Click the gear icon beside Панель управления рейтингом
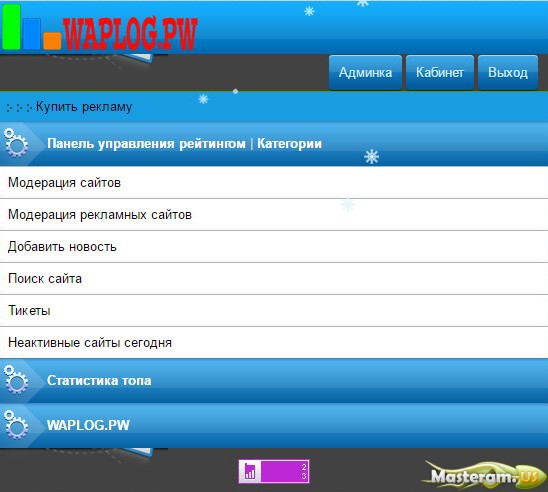Image resolution: width=548 pixels, height=492 pixels. [x=16, y=143]
